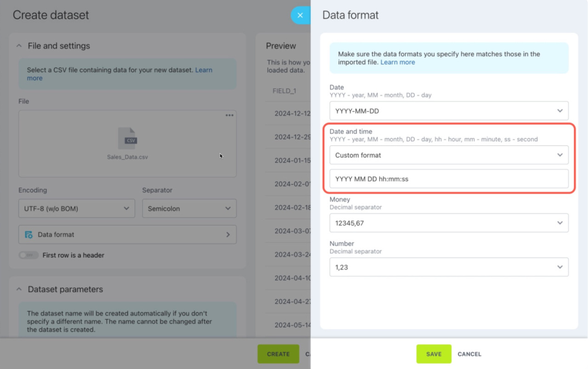Image resolution: width=588 pixels, height=369 pixels.
Task: Open the Separator Semicolon dropdown
Action: pyautogui.click(x=189, y=209)
